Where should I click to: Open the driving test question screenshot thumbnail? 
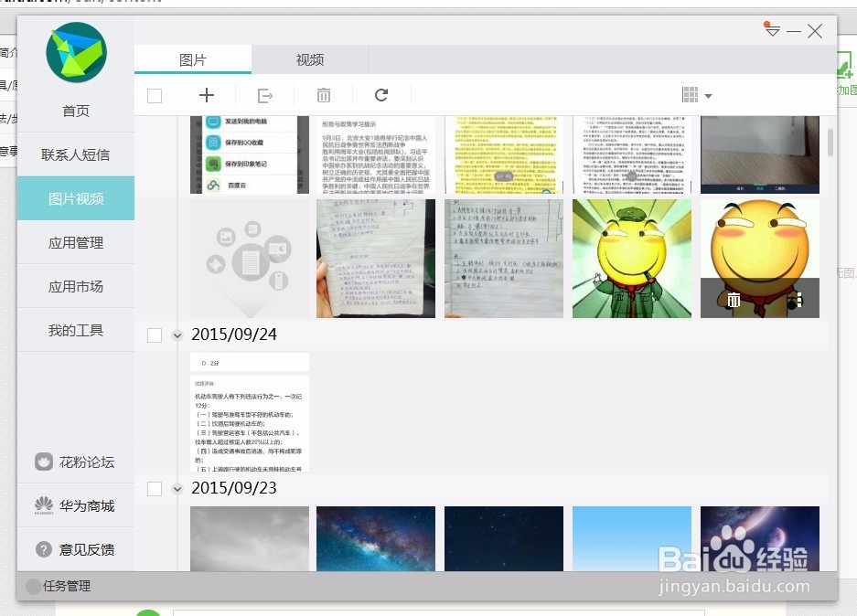pos(250,412)
